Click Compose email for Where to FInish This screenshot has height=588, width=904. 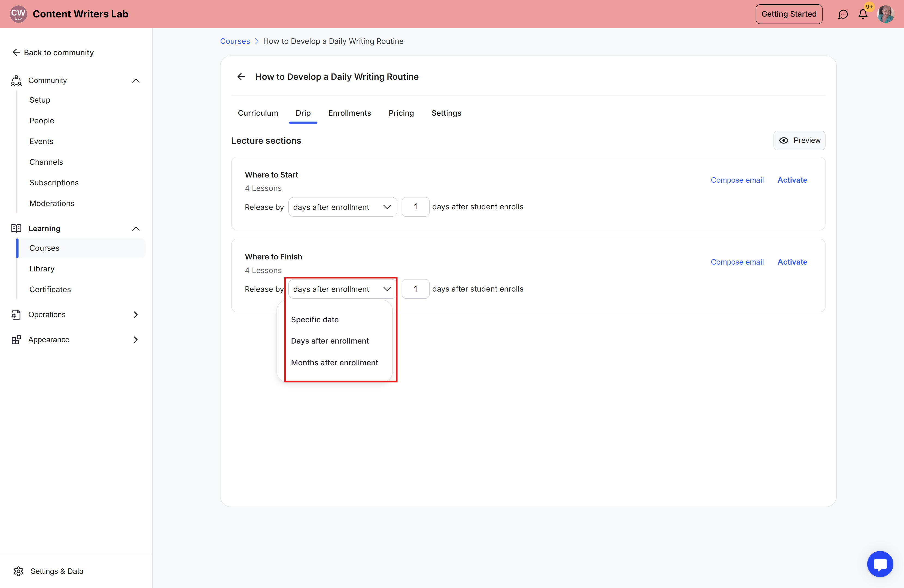[x=737, y=262]
